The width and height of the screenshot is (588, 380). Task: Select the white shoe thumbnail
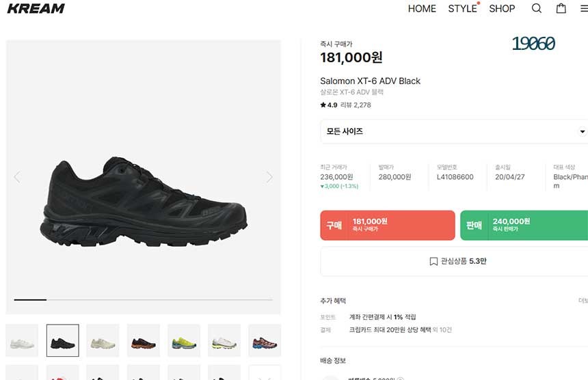click(x=22, y=340)
